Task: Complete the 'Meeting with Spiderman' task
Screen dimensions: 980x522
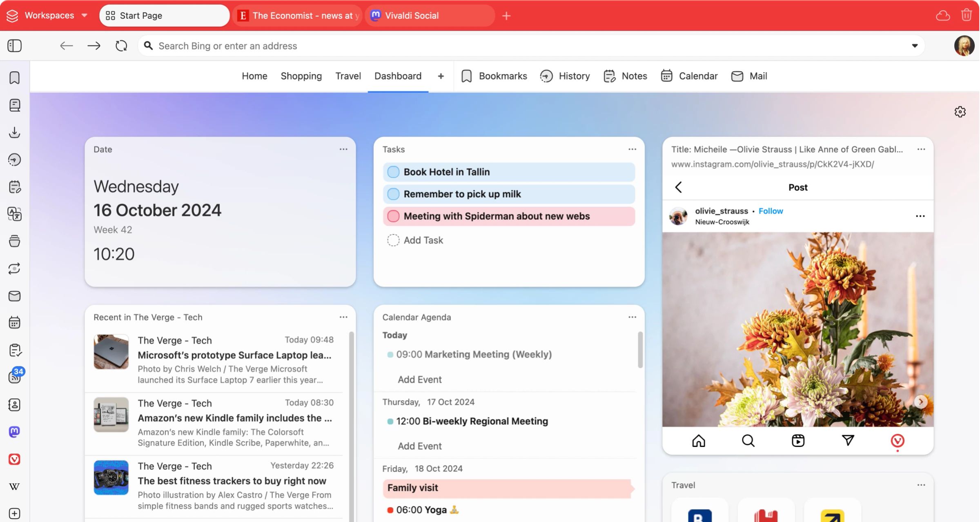Action: point(393,216)
